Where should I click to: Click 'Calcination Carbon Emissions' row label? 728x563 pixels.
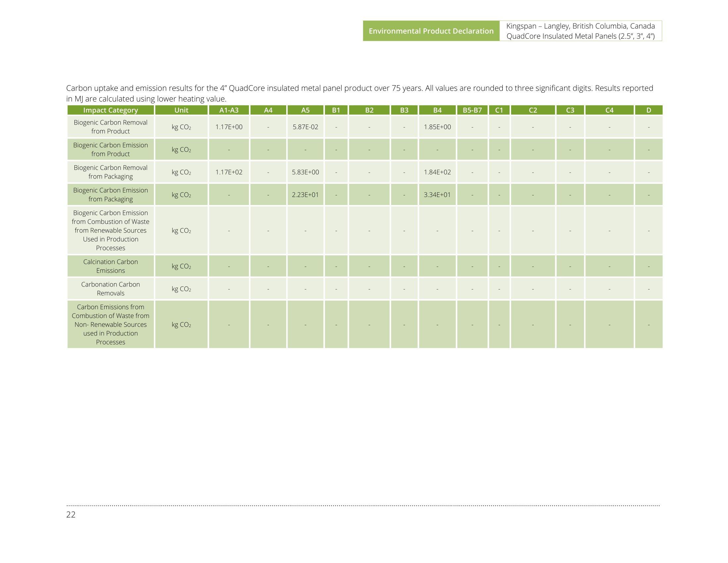coord(111,266)
